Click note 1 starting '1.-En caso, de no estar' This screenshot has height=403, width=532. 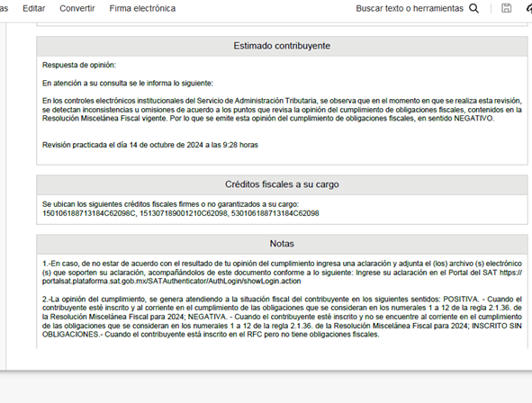click(282, 273)
